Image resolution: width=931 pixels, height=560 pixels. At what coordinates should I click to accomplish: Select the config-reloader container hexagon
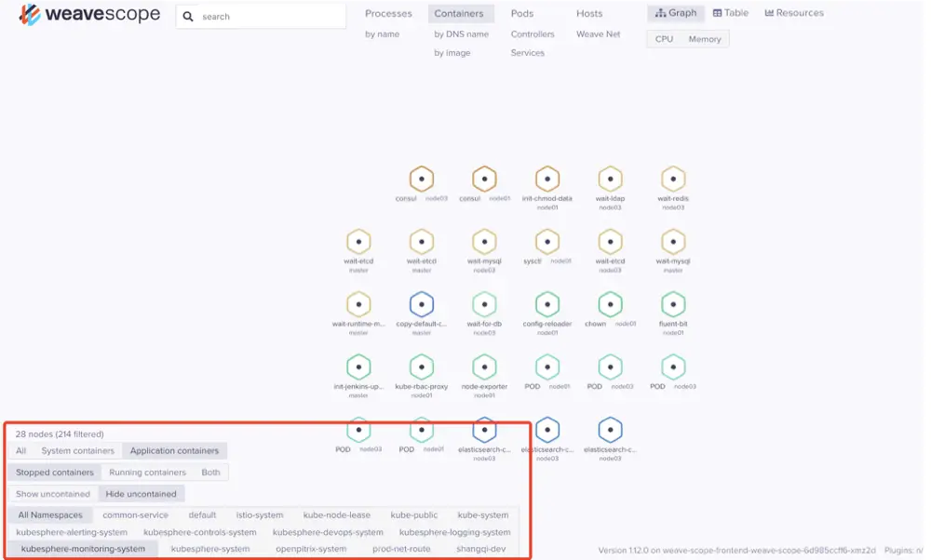tap(547, 304)
